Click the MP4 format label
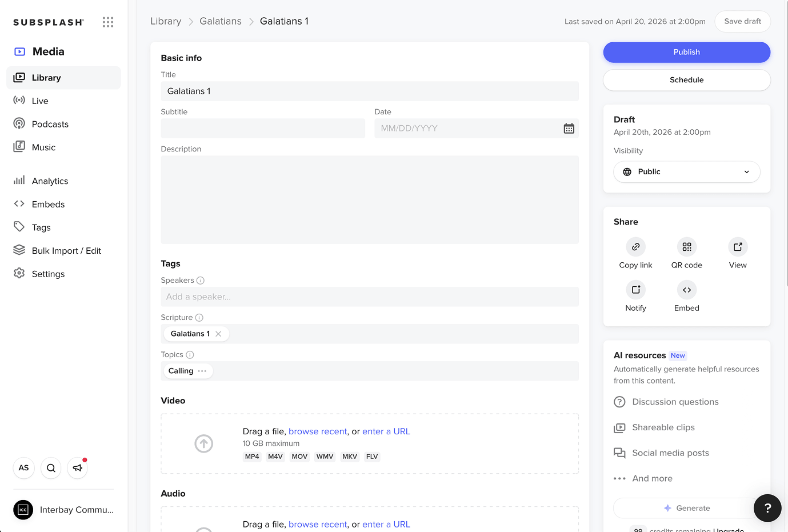 [x=252, y=457]
